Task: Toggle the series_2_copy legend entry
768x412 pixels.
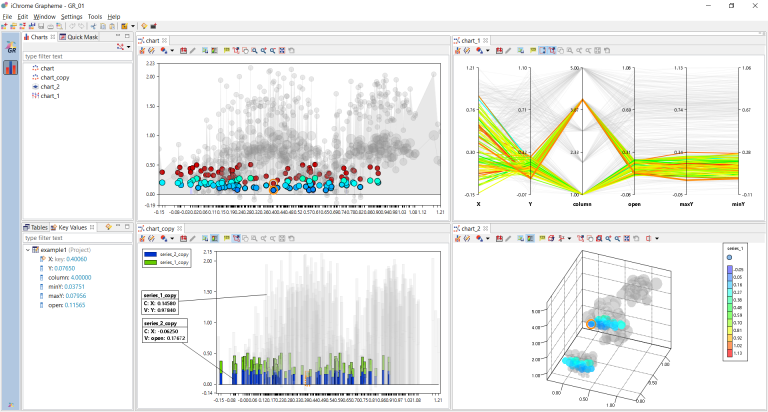Action: (165, 255)
